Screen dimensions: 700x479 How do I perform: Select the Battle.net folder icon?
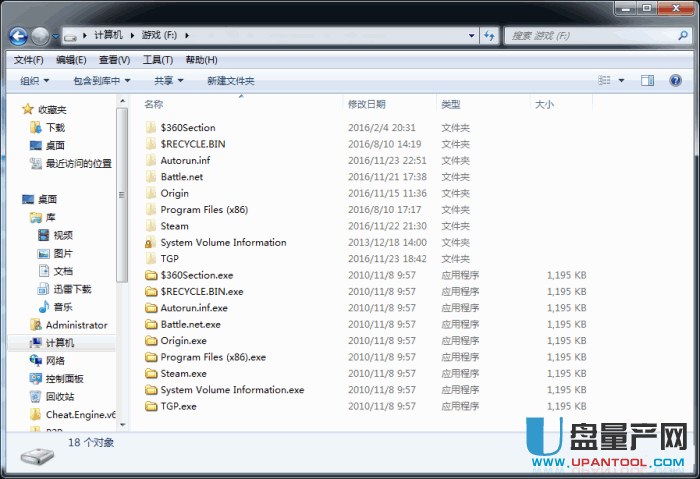[x=151, y=177]
